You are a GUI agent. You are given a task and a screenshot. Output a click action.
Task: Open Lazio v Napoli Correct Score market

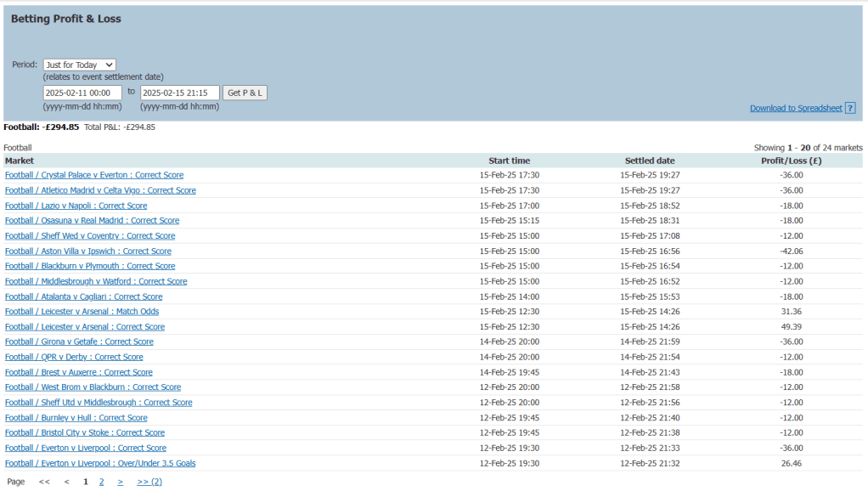pos(76,206)
